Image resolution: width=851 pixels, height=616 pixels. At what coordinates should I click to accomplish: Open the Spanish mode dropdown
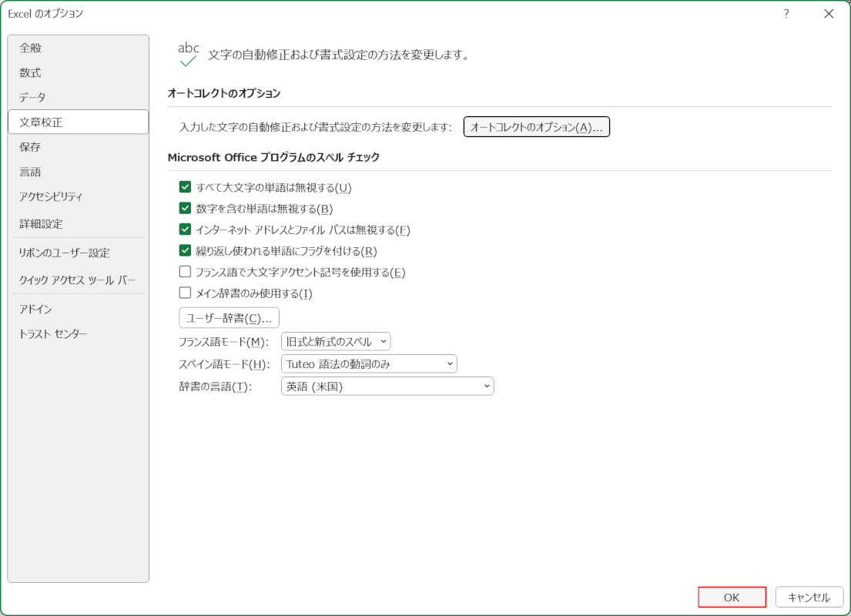click(x=369, y=364)
